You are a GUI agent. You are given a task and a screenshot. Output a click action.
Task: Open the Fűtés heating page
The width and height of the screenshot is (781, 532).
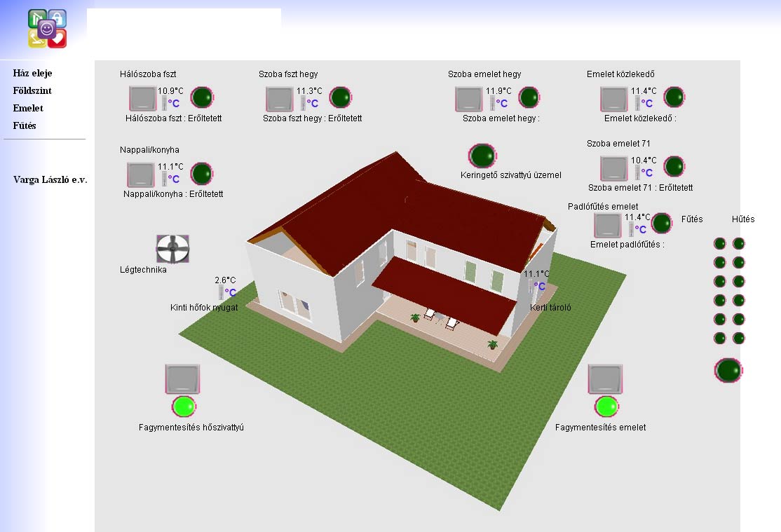[x=25, y=125]
